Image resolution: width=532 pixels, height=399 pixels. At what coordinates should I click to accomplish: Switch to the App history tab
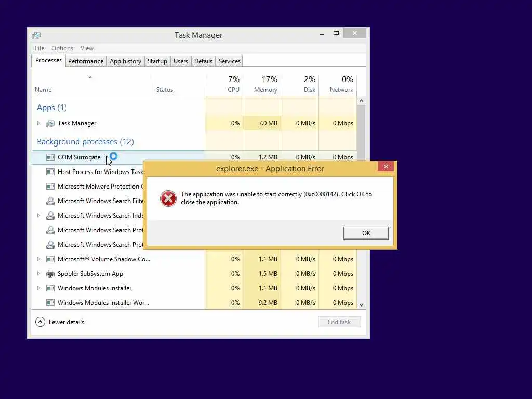[125, 61]
